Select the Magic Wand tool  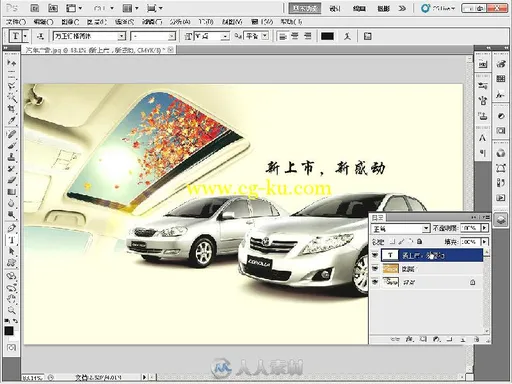pos(12,97)
